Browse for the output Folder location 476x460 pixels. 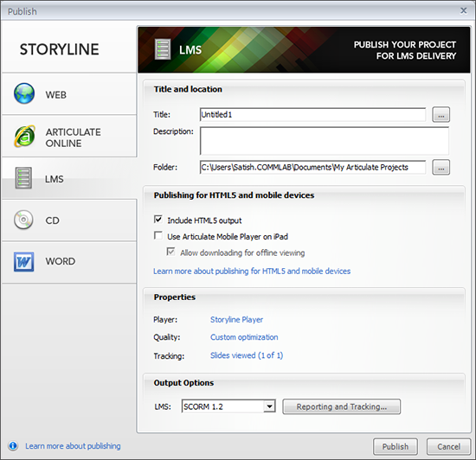(441, 168)
